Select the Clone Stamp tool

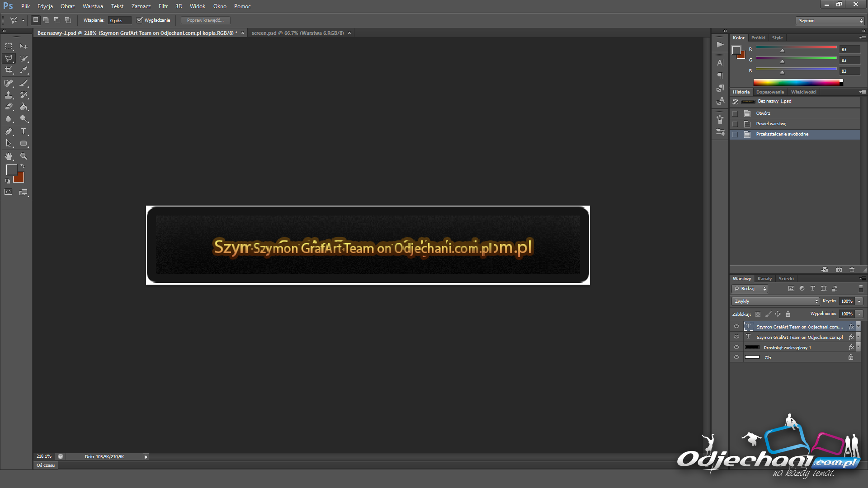point(9,95)
